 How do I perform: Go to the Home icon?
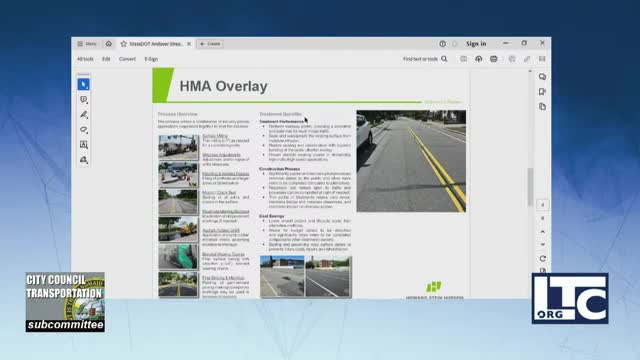(x=109, y=44)
